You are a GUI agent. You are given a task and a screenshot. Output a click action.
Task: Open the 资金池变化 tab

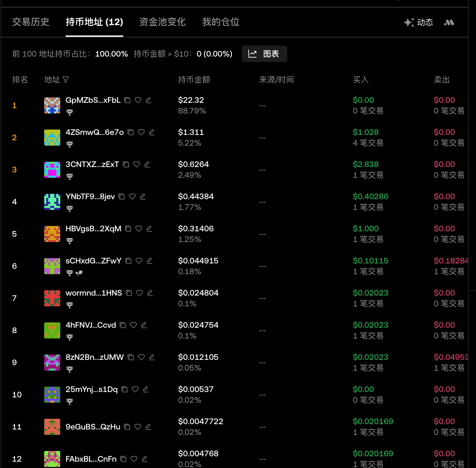[162, 22]
